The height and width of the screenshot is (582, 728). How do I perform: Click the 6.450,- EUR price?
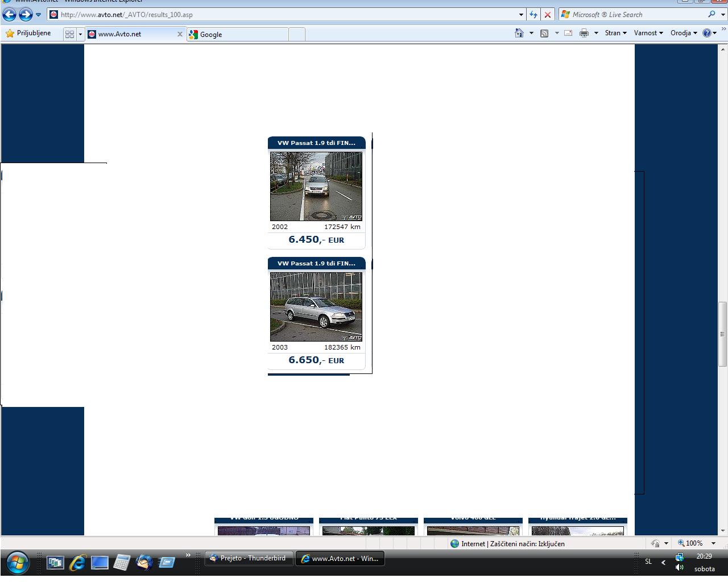(x=316, y=240)
